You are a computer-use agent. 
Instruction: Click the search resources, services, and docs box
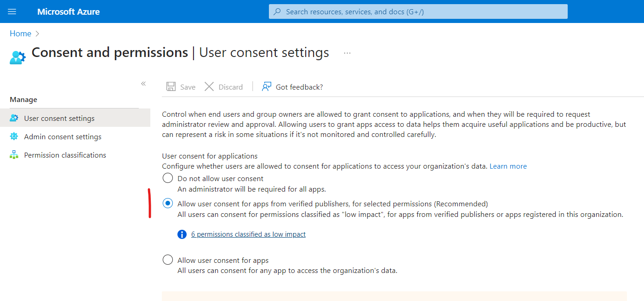[x=418, y=11]
